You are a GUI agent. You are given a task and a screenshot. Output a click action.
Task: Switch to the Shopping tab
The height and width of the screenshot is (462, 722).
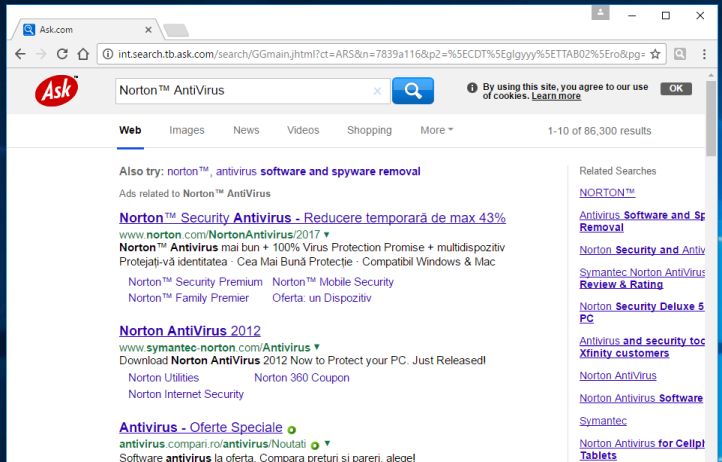point(369,130)
